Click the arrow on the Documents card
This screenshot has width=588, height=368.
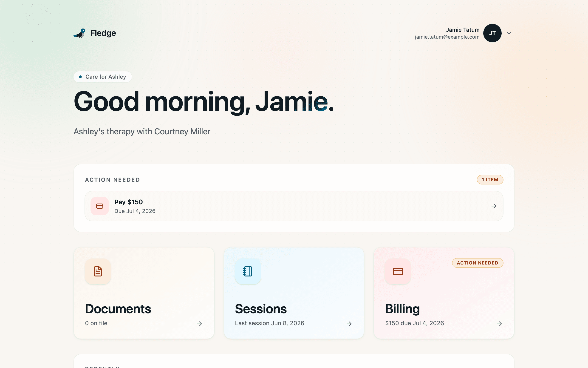pyautogui.click(x=199, y=324)
